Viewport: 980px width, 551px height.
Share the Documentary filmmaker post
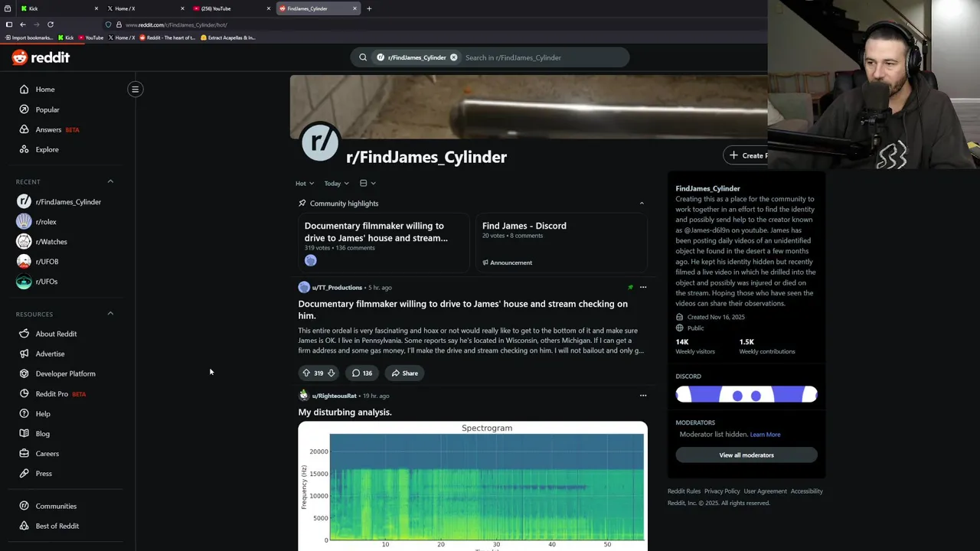click(x=404, y=373)
